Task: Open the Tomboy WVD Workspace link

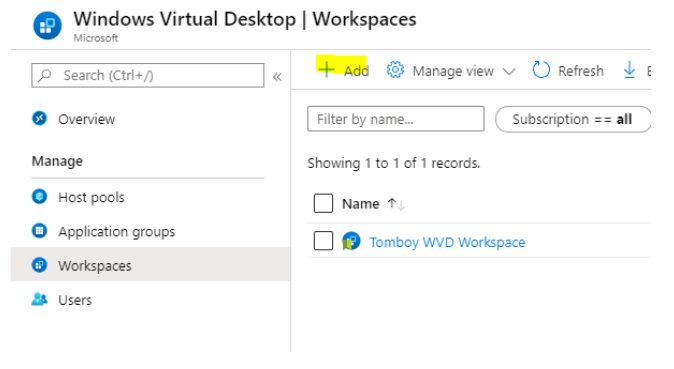Action: (x=447, y=242)
